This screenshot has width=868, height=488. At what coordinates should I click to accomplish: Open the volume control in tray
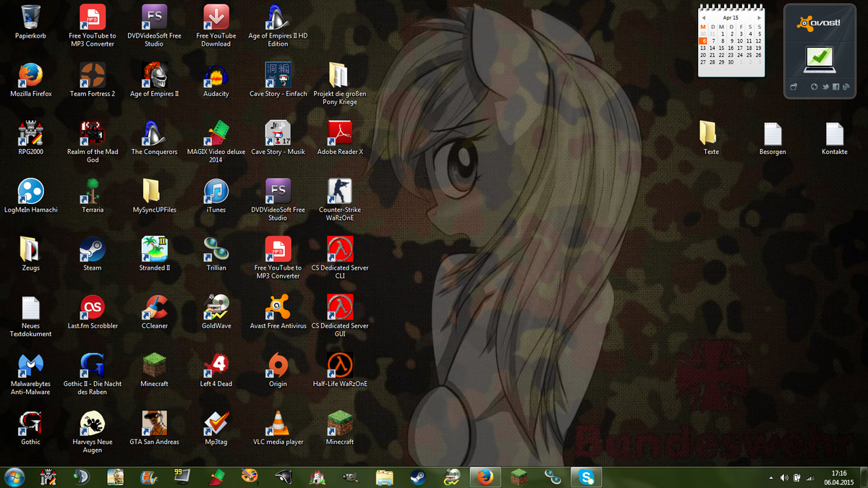pyautogui.click(x=784, y=478)
